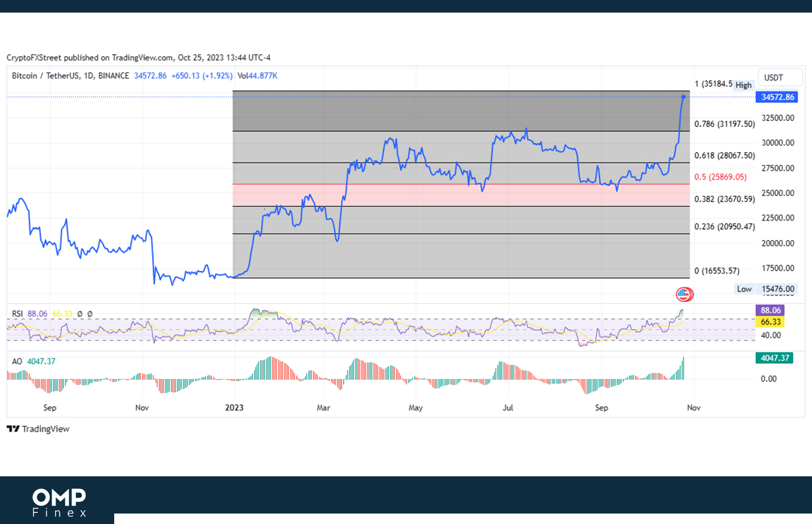Click the High price marker label
This screenshot has width=812, height=524.
tap(743, 85)
